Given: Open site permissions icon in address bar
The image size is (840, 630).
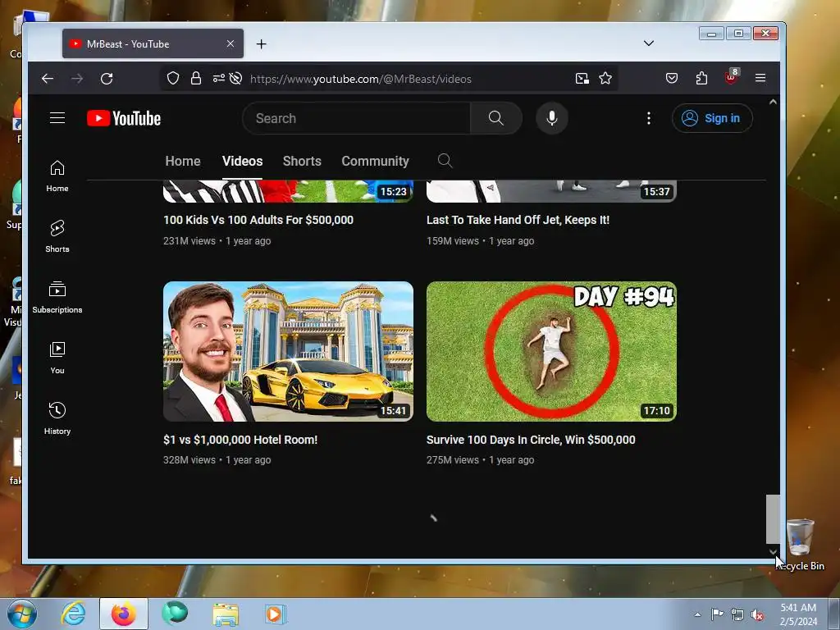Looking at the screenshot, I should [x=218, y=79].
